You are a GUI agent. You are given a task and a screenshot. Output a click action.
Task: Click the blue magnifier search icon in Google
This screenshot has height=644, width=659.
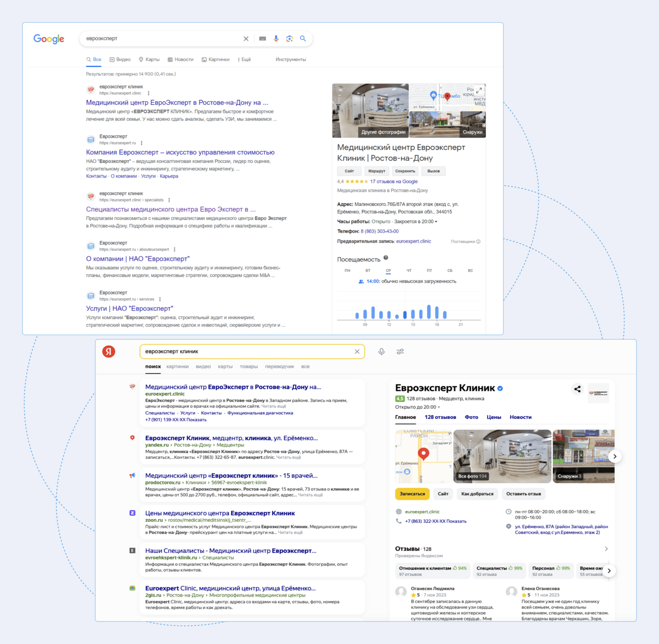(303, 38)
